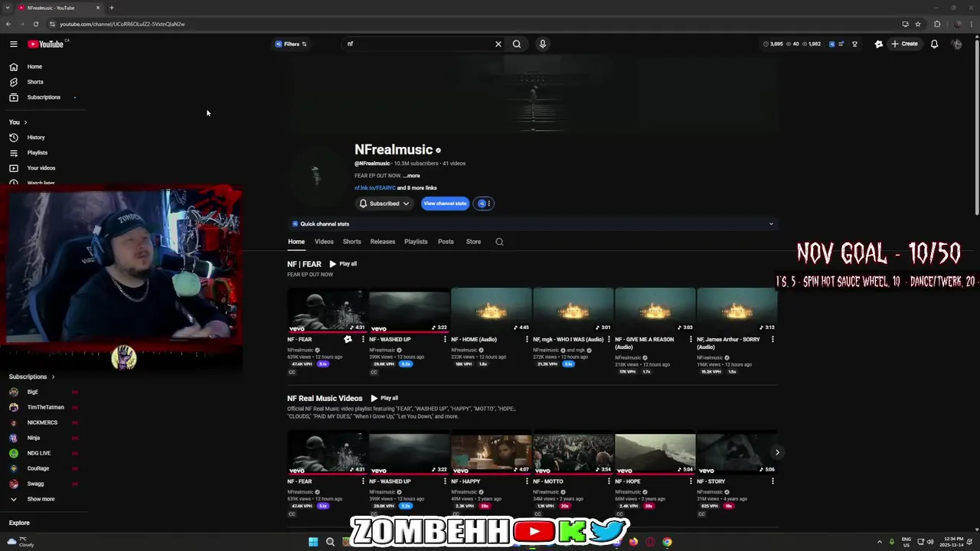Click the browser reload button
Screen dimensions: 980x551
point(35,24)
